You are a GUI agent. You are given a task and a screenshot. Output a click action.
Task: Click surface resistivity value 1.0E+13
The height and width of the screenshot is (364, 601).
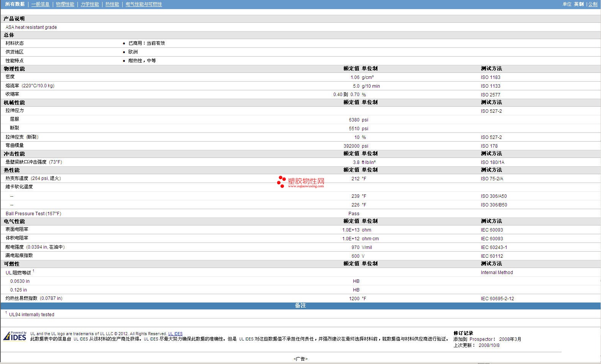[351, 230]
